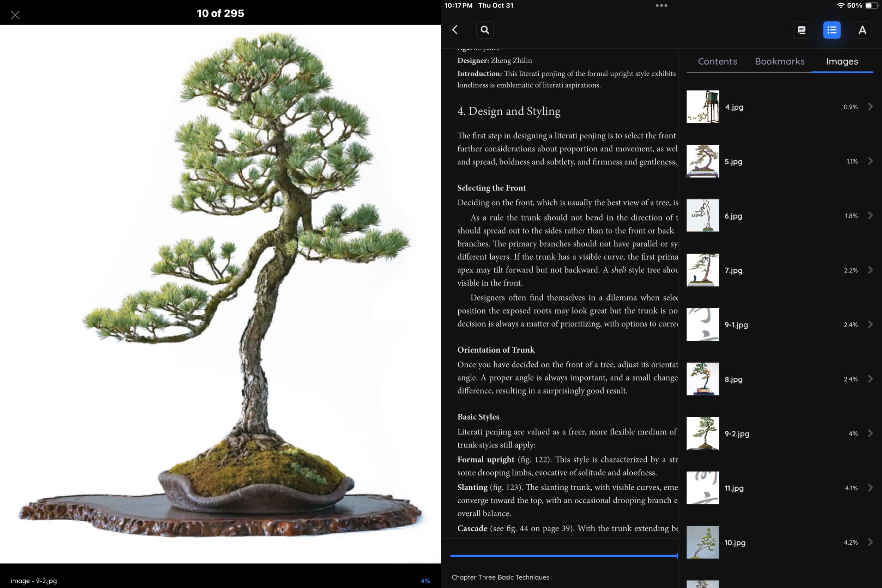
Task: Tap the back arrow in reader
Action: click(x=455, y=30)
